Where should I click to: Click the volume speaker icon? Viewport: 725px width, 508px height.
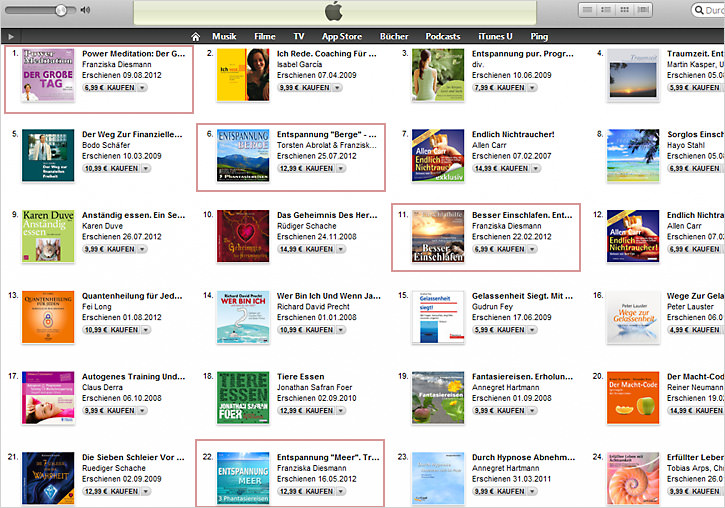85,10
